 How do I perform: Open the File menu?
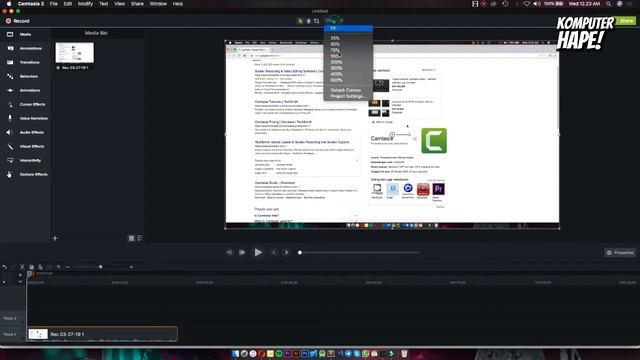click(x=53, y=4)
